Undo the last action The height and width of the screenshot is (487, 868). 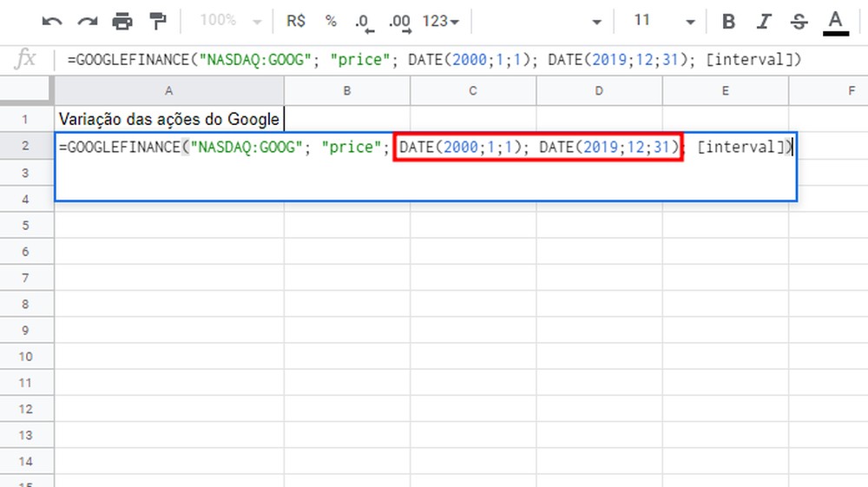[x=52, y=22]
